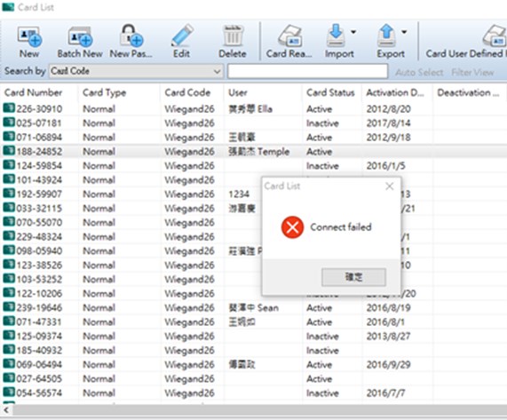Click card icon of row 103-53252
This screenshot has width=507, height=420.
(9, 279)
